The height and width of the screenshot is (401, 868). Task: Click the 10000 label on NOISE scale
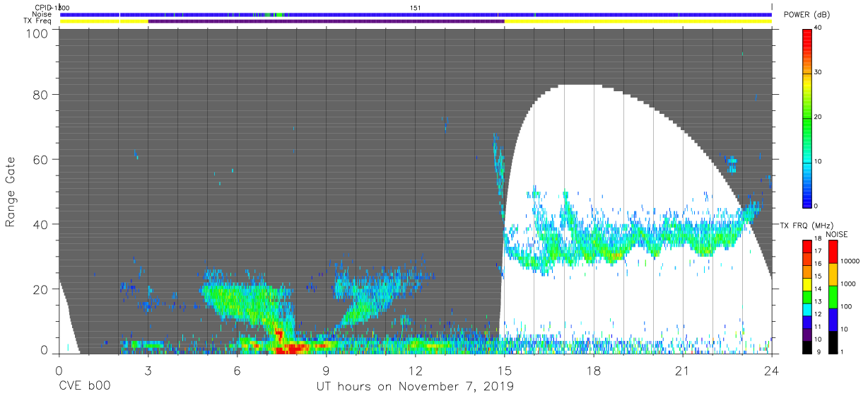click(x=850, y=262)
